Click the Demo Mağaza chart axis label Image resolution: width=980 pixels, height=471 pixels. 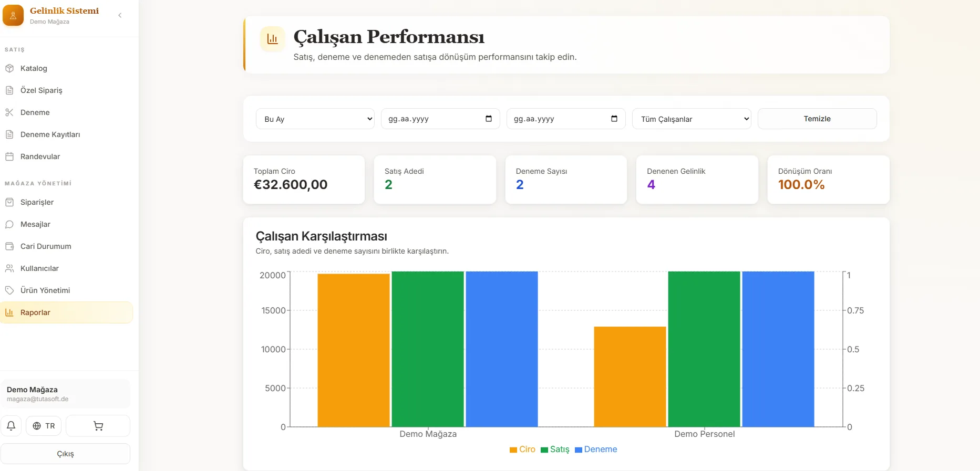coord(428,434)
